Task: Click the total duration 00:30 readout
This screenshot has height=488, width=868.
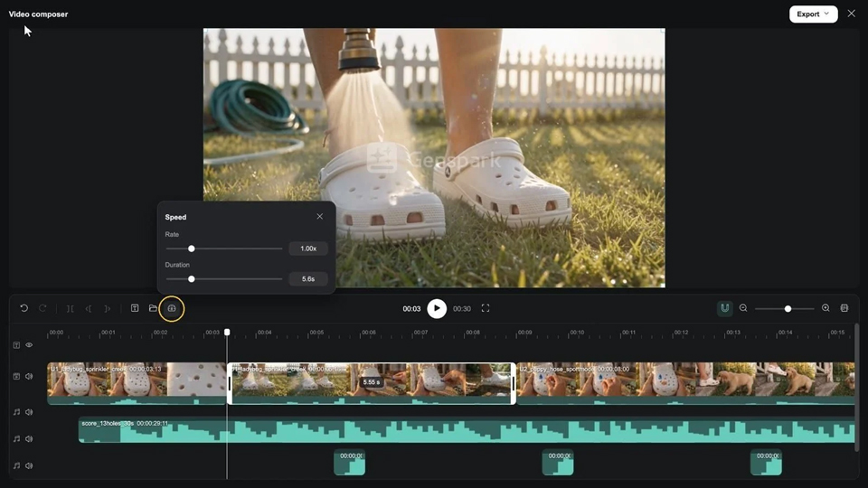Action: click(462, 309)
